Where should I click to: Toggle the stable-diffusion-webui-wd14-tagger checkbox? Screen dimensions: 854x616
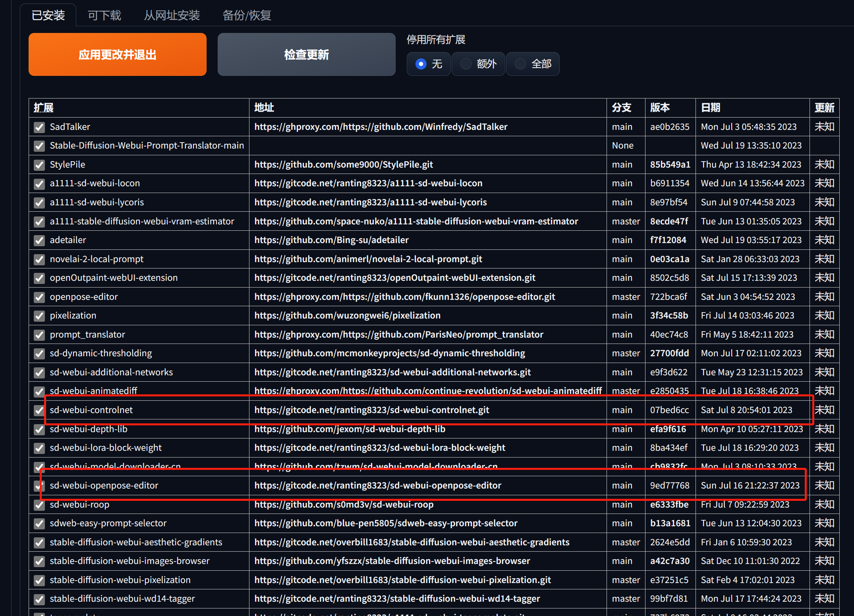click(39, 599)
